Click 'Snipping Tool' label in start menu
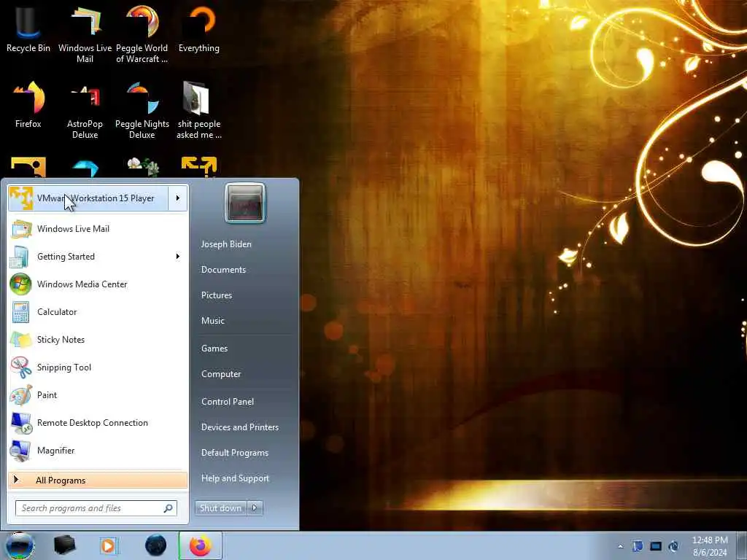Image resolution: width=747 pixels, height=560 pixels. [64, 367]
